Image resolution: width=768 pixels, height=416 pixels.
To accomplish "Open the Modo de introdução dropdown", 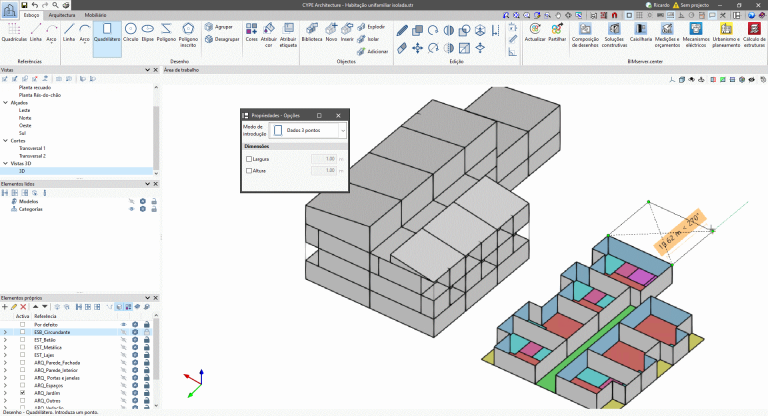I will coord(308,130).
